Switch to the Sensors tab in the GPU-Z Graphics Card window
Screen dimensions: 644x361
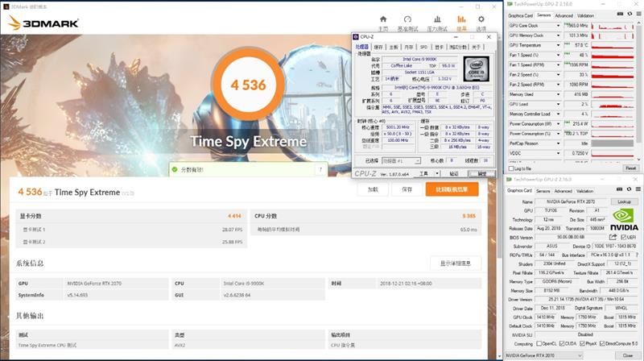click(x=543, y=191)
